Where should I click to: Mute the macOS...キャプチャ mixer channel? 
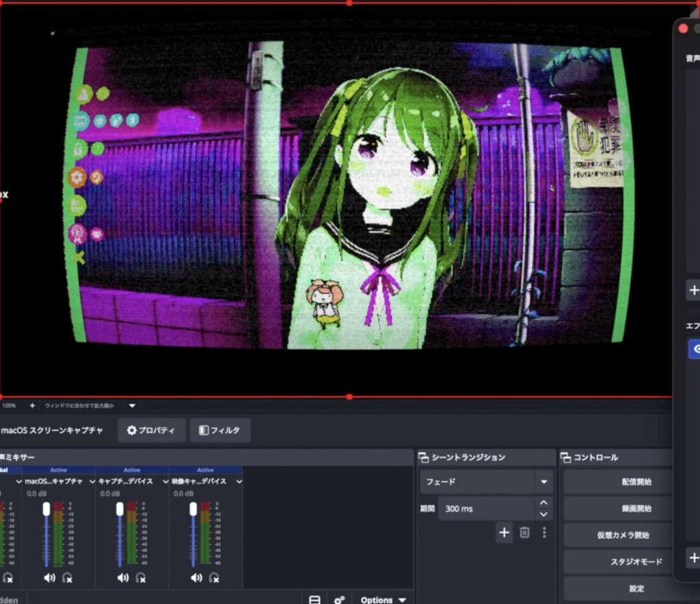[49, 577]
